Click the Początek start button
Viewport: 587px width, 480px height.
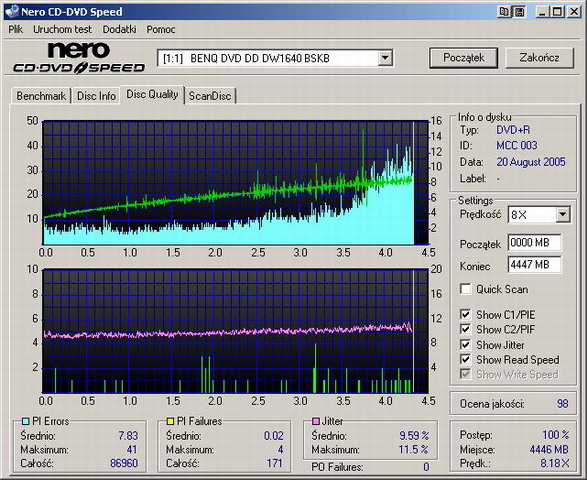463,58
